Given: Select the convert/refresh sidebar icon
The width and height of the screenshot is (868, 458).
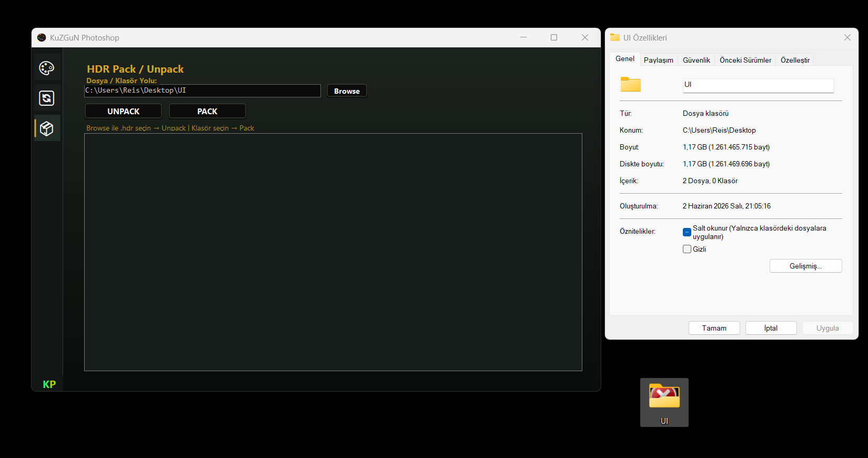Looking at the screenshot, I should (x=47, y=98).
